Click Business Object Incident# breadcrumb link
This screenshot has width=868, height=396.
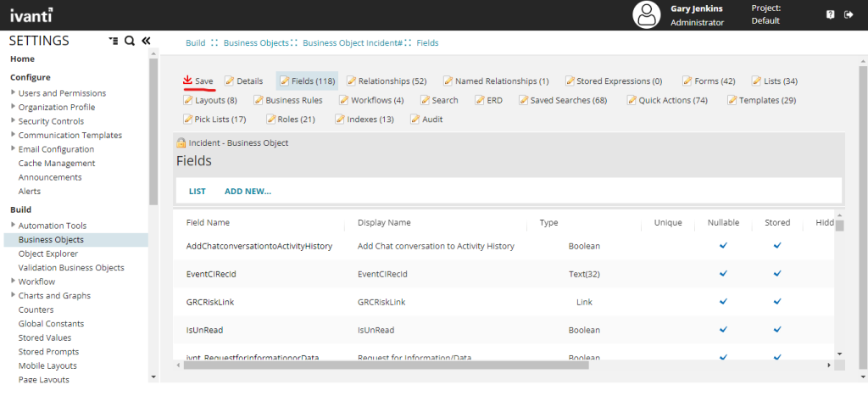point(352,42)
